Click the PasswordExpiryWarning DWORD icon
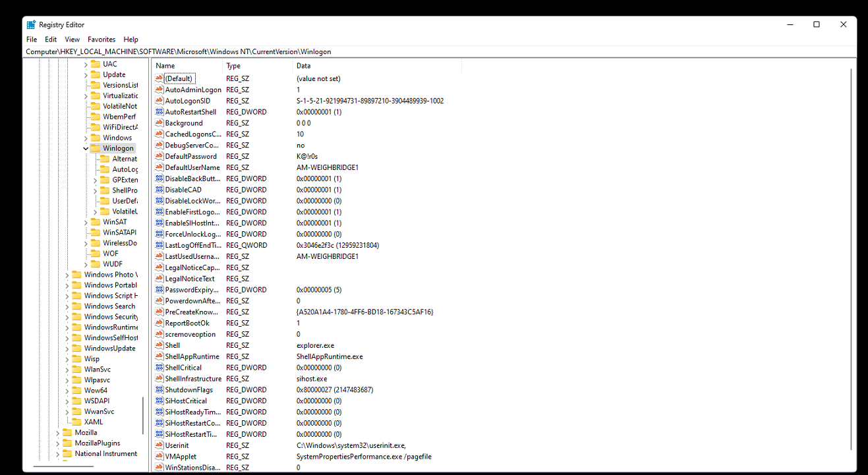Viewport: 868px width, 475px height. click(159, 289)
